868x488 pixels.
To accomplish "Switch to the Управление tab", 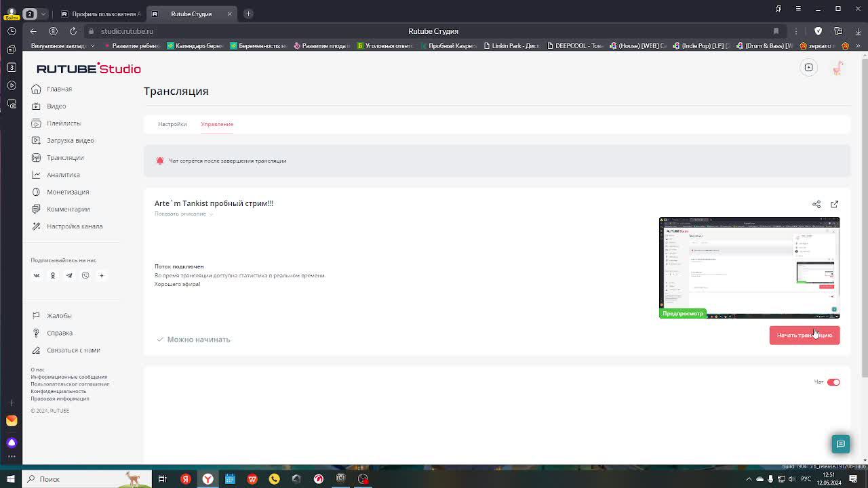I will tap(217, 124).
